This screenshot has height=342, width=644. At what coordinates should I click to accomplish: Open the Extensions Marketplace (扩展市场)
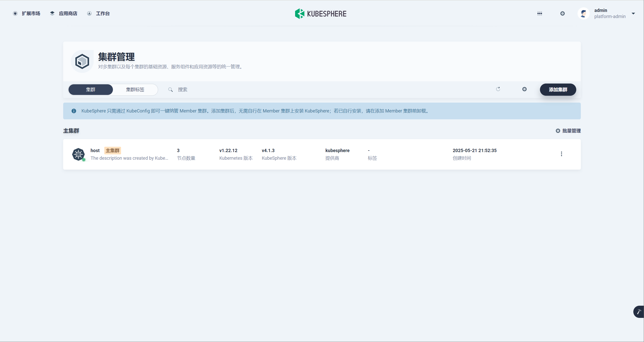(27, 13)
